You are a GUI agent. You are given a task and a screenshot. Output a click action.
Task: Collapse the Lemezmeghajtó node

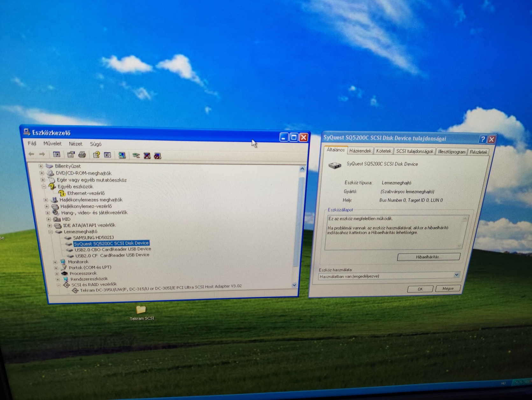click(x=51, y=232)
